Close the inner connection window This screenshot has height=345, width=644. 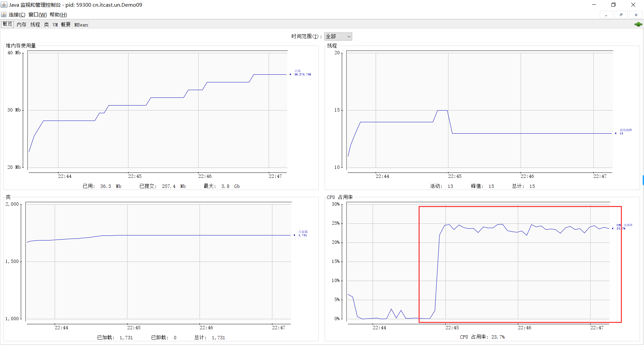[x=636, y=15]
